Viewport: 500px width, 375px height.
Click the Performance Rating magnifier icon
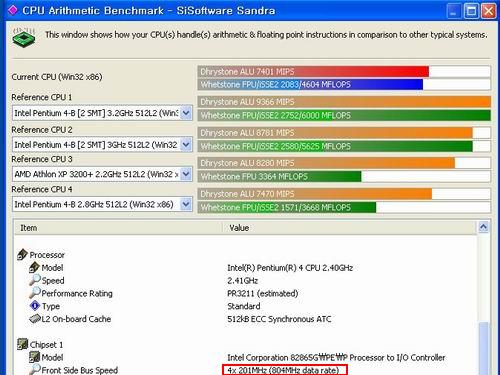[x=35, y=293]
